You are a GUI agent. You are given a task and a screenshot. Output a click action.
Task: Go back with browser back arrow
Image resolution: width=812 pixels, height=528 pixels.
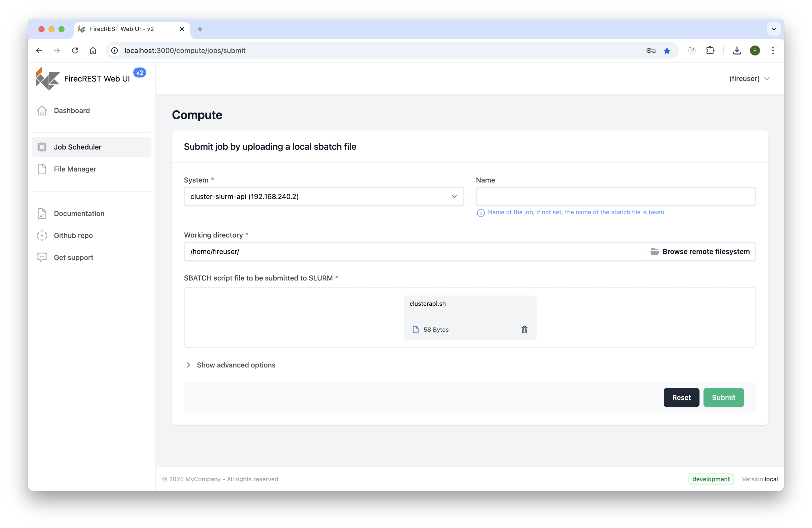pos(39,50)
